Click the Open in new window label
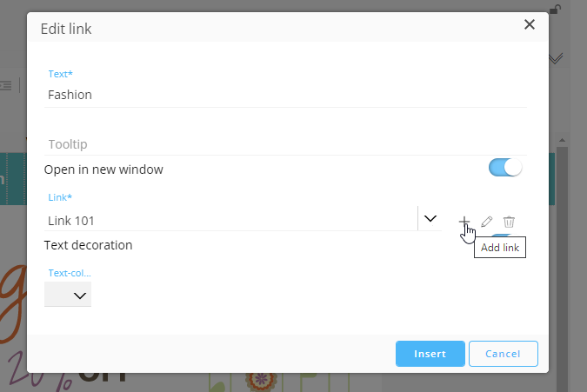The width and height of the screenshot is (587, 392). click(103, 169)
